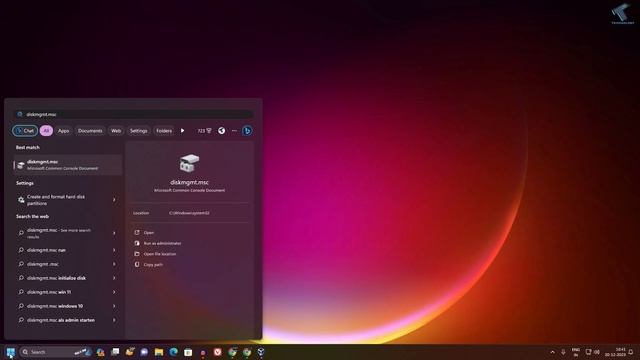The width and height of the screenshot is (640, 360).
Task: Open Bing Chat filter in search panel
Action: (25, 131)
